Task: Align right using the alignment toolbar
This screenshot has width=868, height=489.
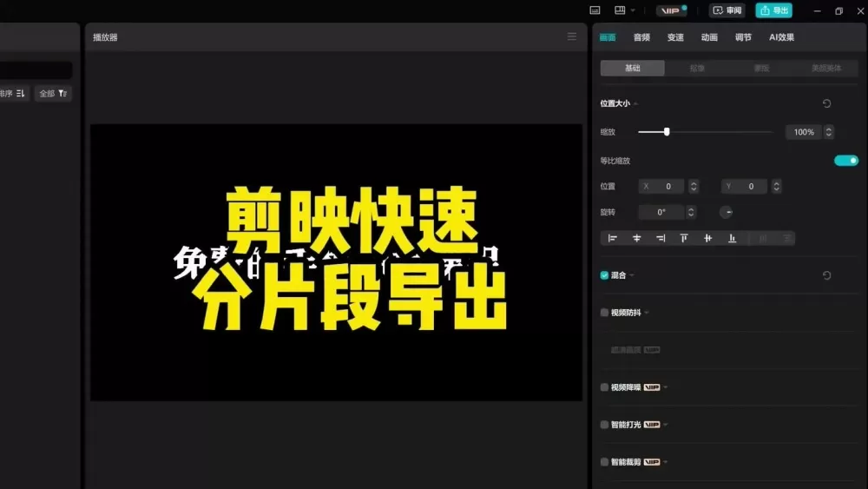Action: pos(661,238)
